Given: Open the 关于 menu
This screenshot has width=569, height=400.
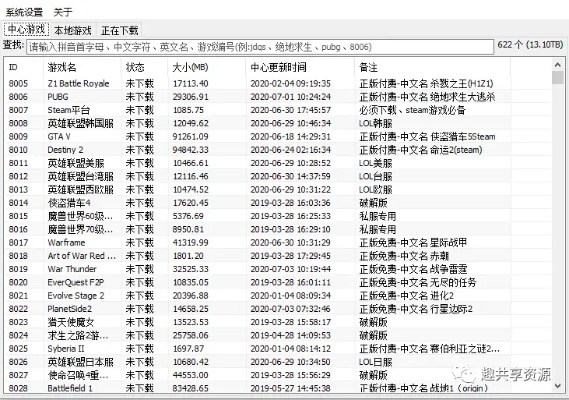Looking at the screenshot, I should pyautogui.click(x=63, y=12).
